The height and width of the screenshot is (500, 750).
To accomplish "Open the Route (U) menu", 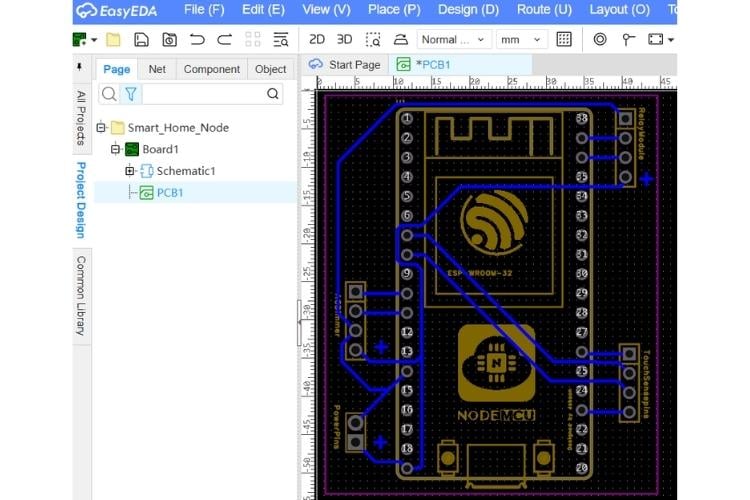I will (x=544, y=10).
